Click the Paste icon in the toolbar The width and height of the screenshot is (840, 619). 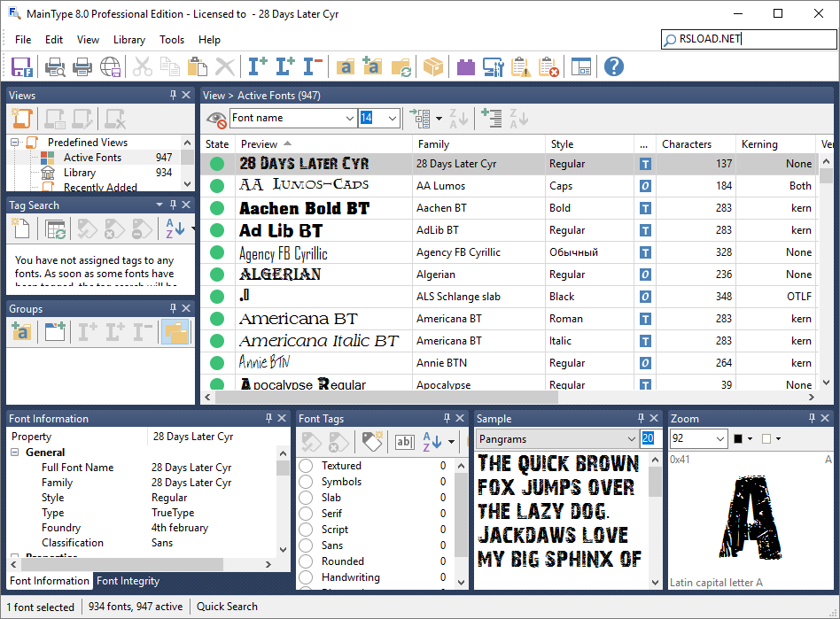click(x=197, y=66)
